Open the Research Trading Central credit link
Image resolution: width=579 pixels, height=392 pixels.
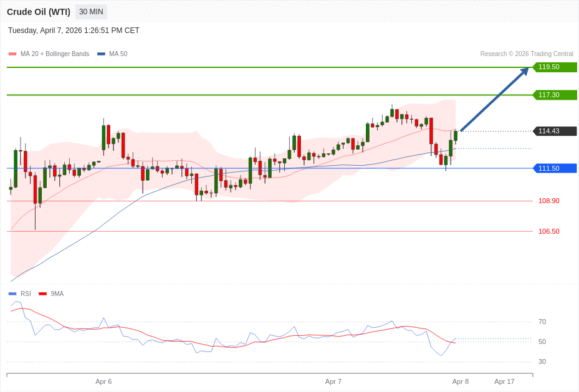526,54
